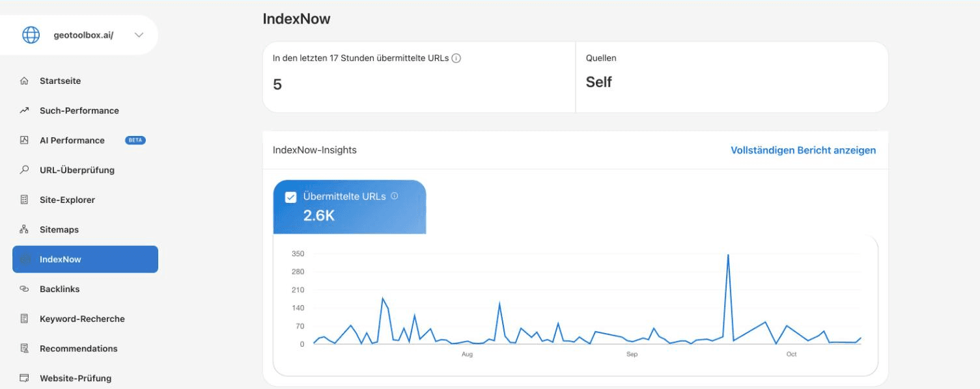Click the Vollständigen Bericht anzeigen link

click(803, 150)
